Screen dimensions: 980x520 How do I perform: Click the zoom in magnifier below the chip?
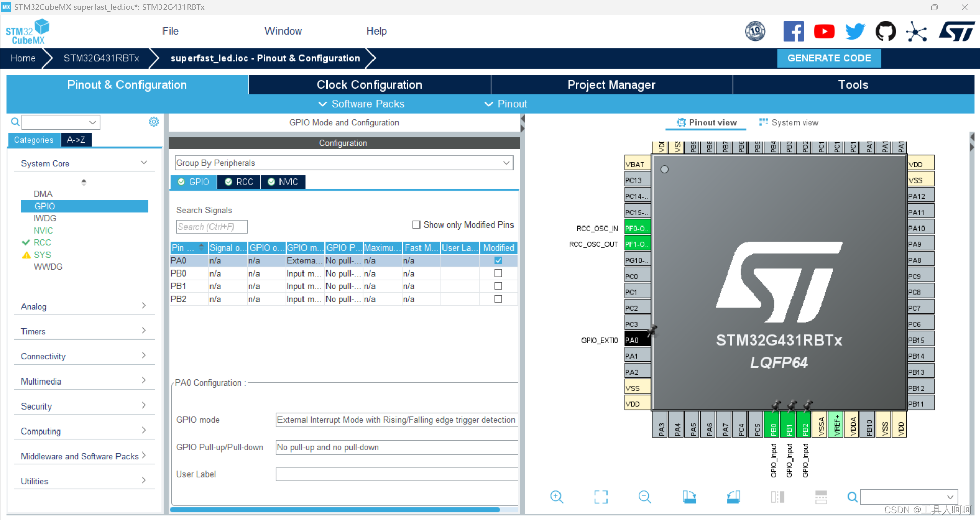pos(557,496)
